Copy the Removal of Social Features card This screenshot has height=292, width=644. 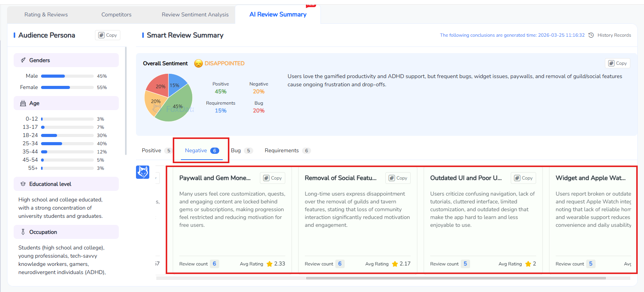pyautogui.click(x=398, y=178)
